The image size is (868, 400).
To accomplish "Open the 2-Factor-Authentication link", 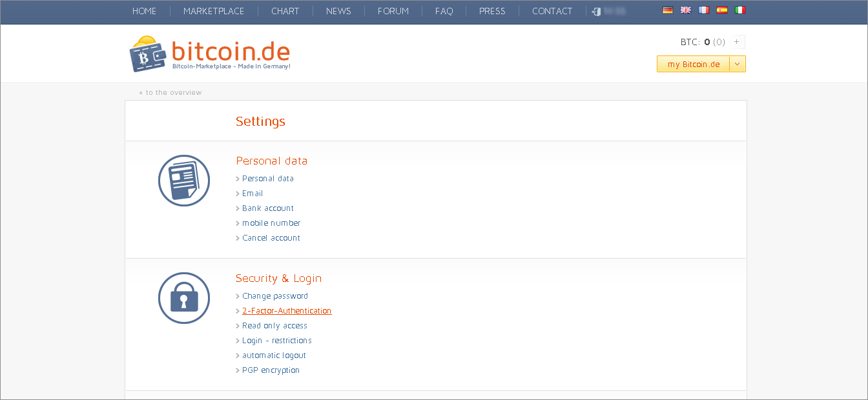I will point(287,311).
